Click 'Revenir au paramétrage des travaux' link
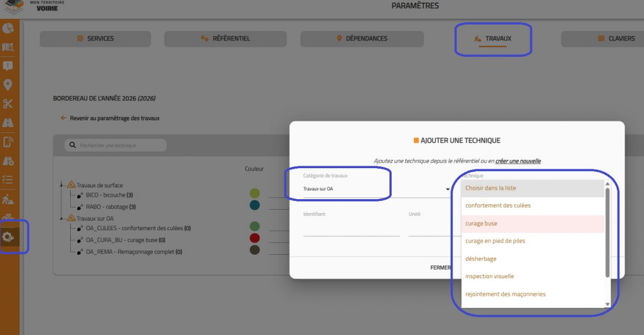This screenshot has height=335, width=644. 114,118
